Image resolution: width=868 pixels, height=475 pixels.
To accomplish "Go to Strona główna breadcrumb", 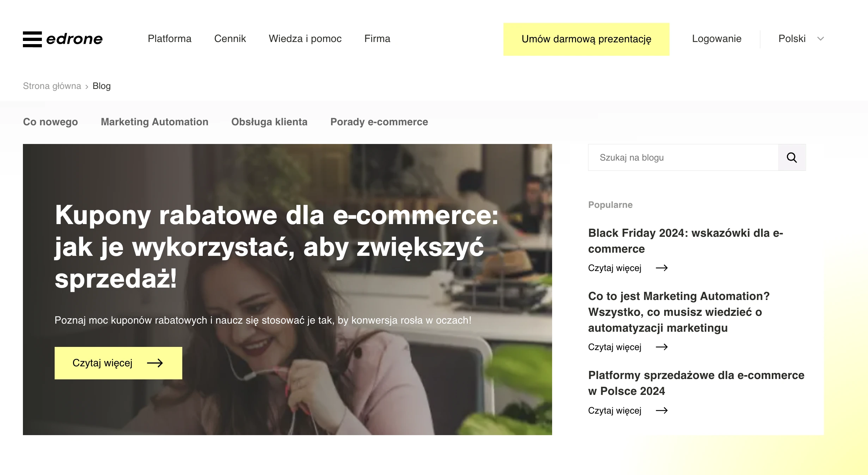I will click(x=52, y=86).
